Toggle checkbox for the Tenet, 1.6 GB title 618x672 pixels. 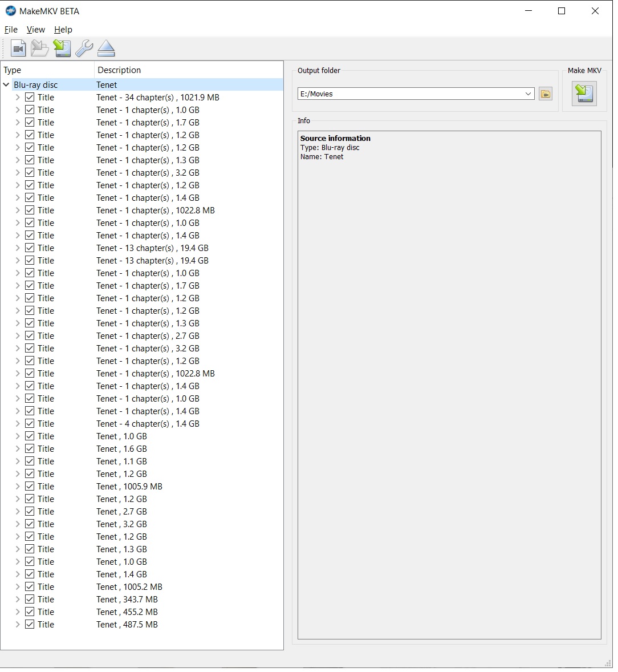click(30, 449)
